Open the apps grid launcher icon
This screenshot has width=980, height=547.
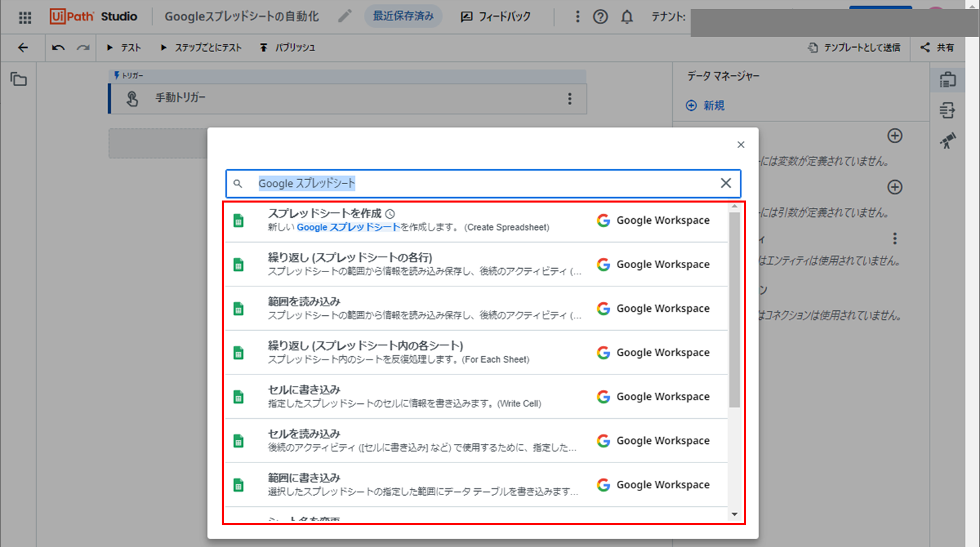pos(25,17)
